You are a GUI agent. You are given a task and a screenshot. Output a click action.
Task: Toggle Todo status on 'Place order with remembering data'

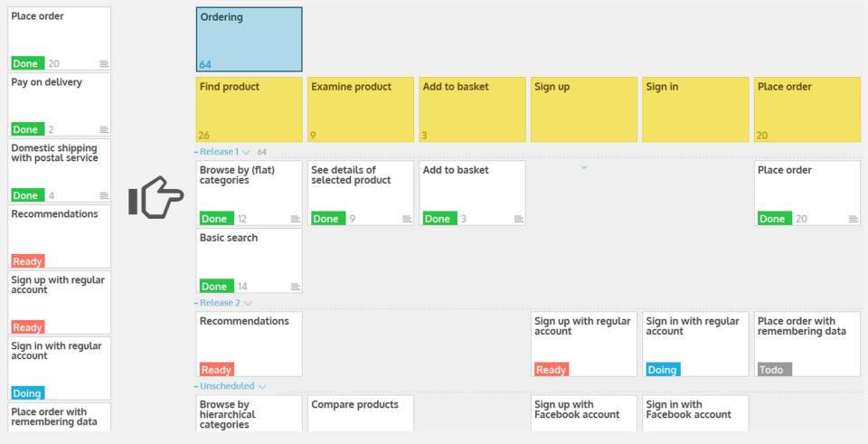[x=774, y=370]
